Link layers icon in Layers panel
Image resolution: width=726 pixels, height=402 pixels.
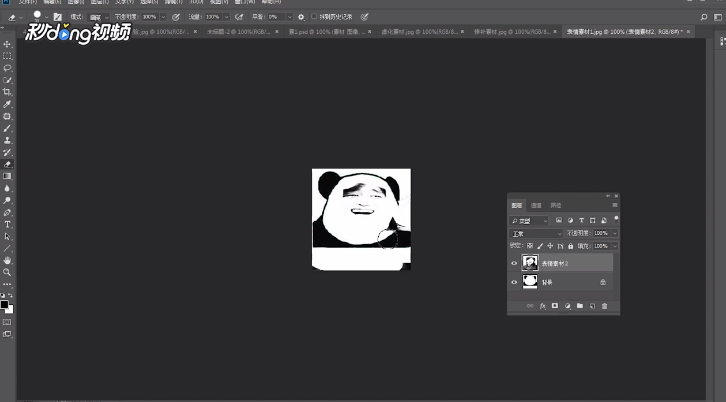530,306
